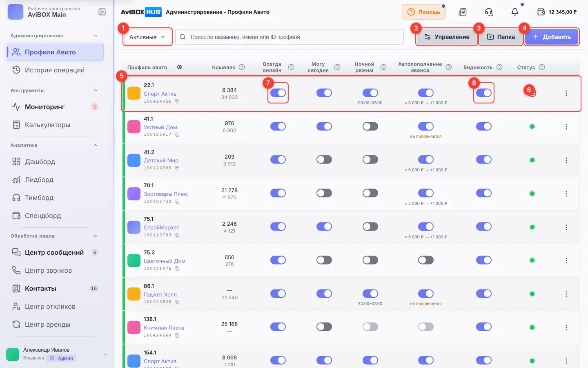Copy ID 100425917 of Уютный Дом
This screenshot has height=368, width=588.
click(x=177, y=135)
